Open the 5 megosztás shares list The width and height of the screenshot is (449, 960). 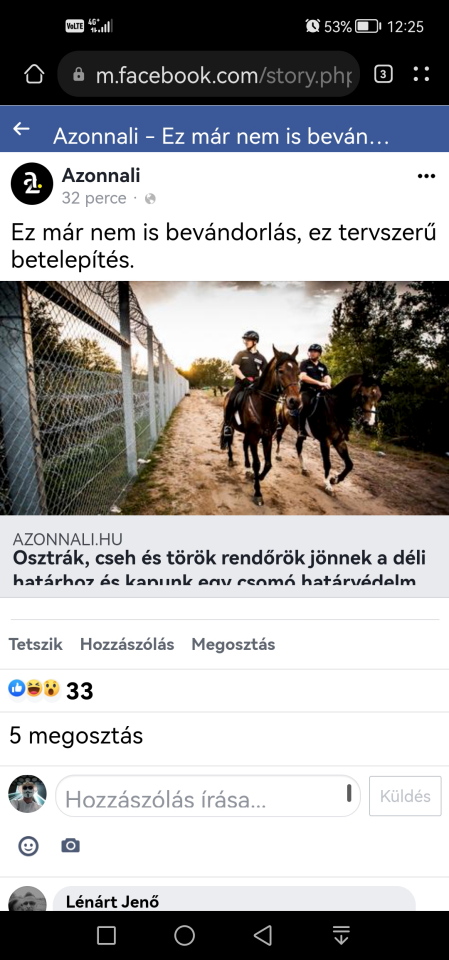tap(76, 736)
